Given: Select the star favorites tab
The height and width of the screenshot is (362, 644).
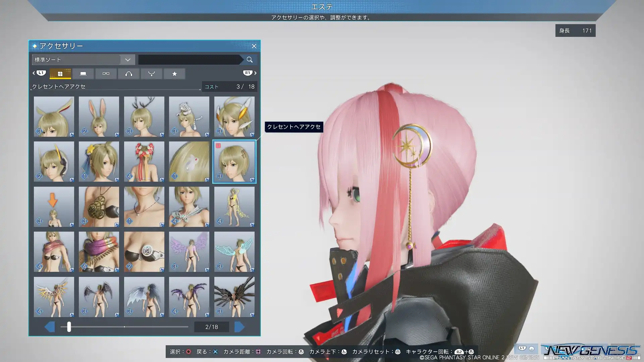Looking at the screenshot, I should (174, 74).
